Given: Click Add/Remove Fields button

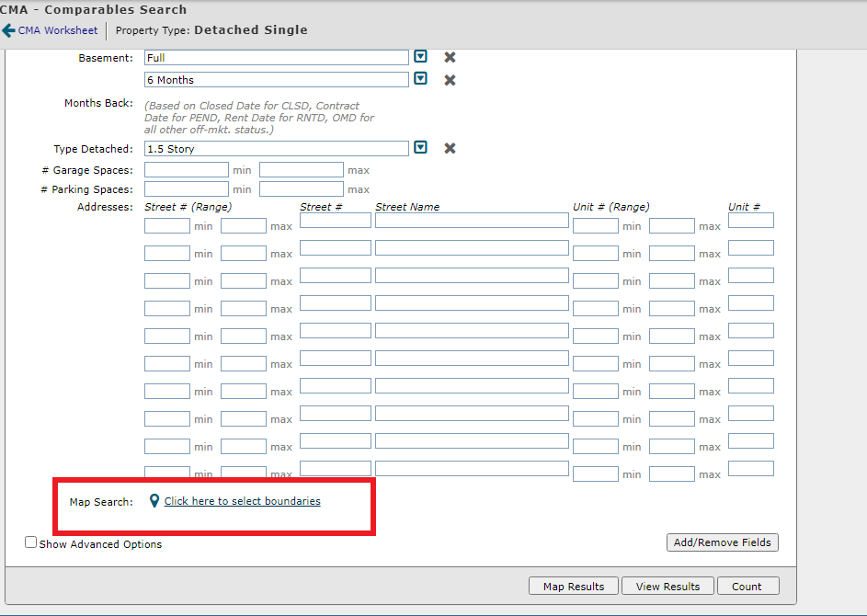Looking at the screenshot, I should pyautogui.click(x=722, y=542).
